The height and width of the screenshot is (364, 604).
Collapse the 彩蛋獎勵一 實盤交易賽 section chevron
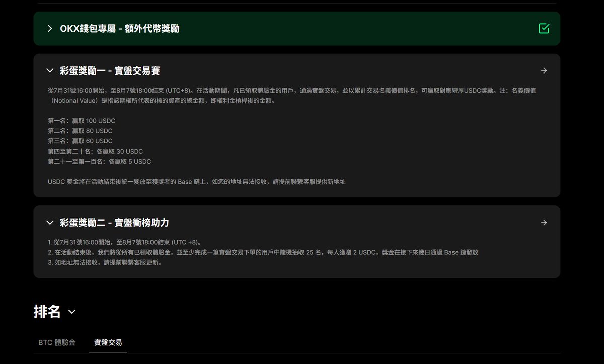pyautogui.click(x=49, y=71)
